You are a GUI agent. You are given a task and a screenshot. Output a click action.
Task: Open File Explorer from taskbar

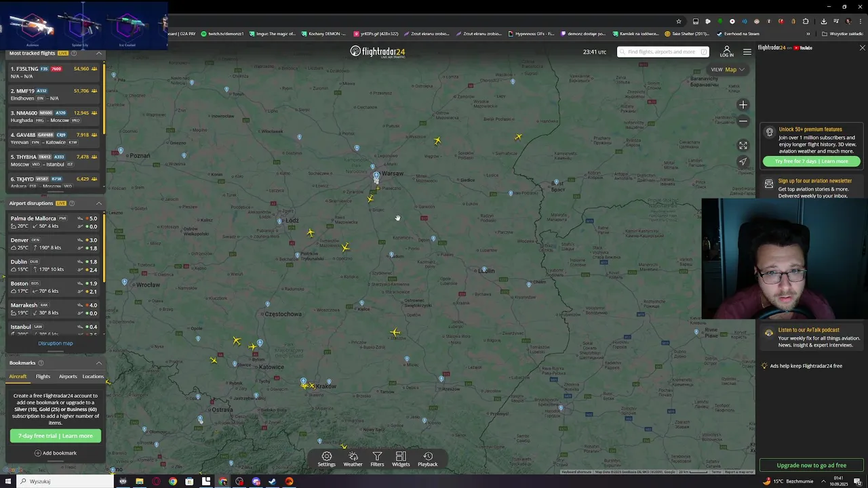coord(140,481)
